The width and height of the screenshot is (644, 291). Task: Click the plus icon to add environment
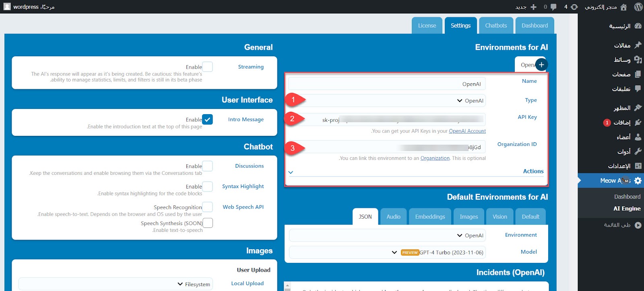pyautogui.click(x=541, y=65)
